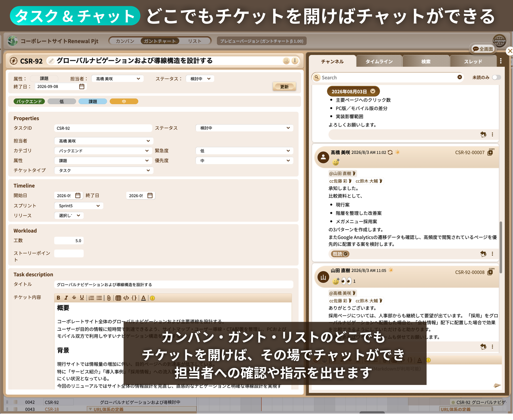Toggle the 未読のみ unread-only switch
Screen dimensions: 513x420
[x=496, y=77]
